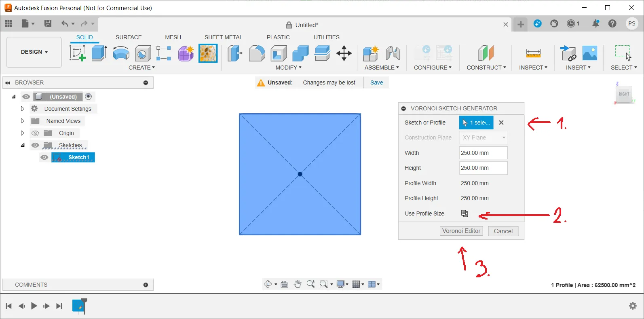Click the Width input field
This screenshot has height=319, width=644.
[484, 153]
